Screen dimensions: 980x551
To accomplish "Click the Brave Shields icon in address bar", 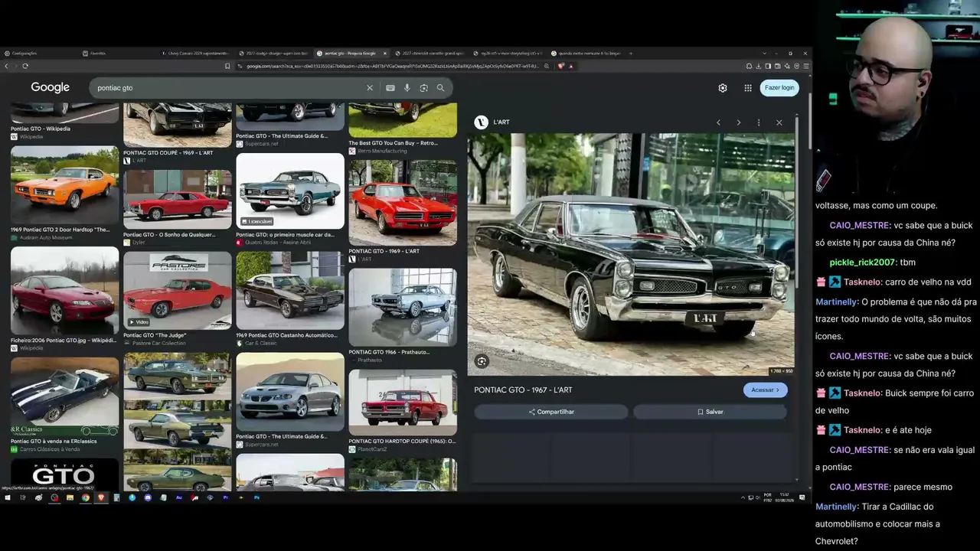I will [x=561, y=66].
